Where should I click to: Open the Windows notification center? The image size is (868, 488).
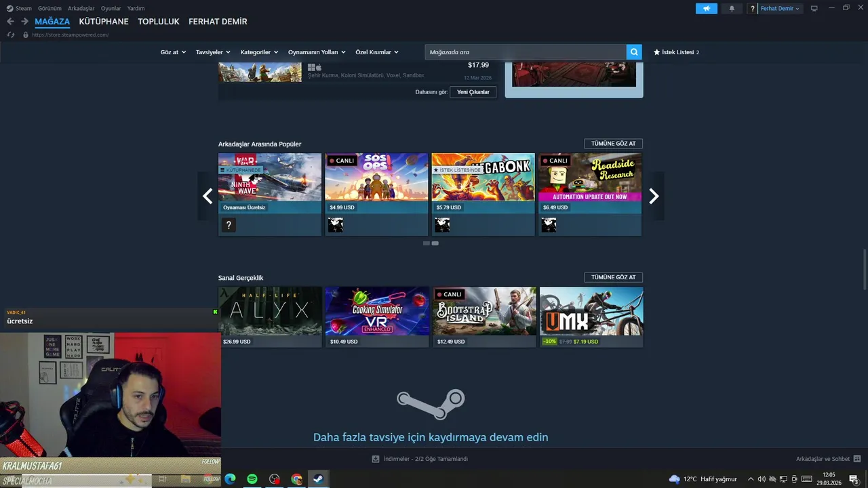[x=854, y=479]
